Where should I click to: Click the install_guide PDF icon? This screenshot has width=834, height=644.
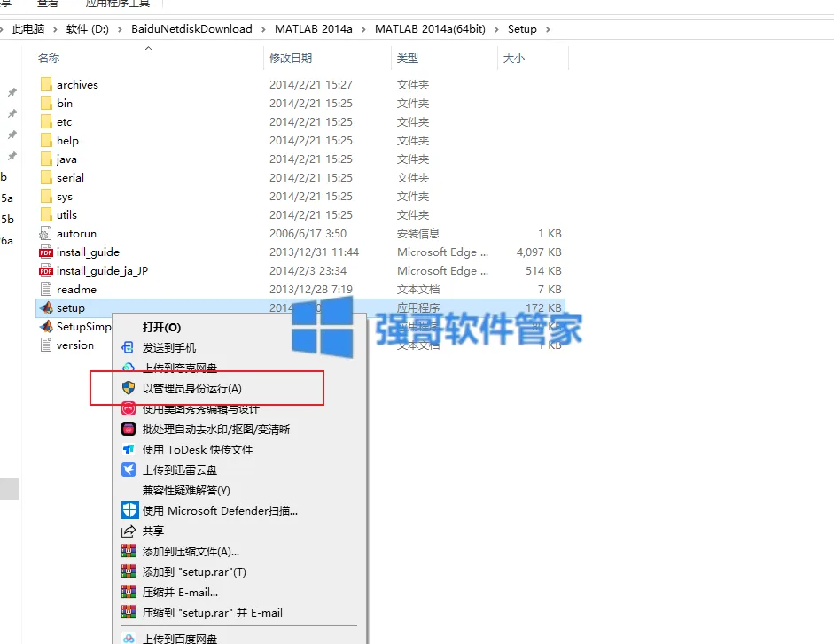coord(46,252)
